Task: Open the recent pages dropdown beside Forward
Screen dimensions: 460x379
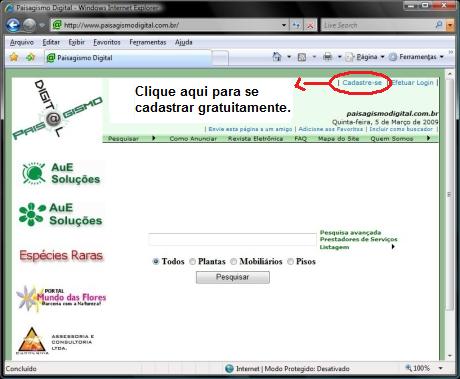Action: pyautogui.click(x=42, y=25)
